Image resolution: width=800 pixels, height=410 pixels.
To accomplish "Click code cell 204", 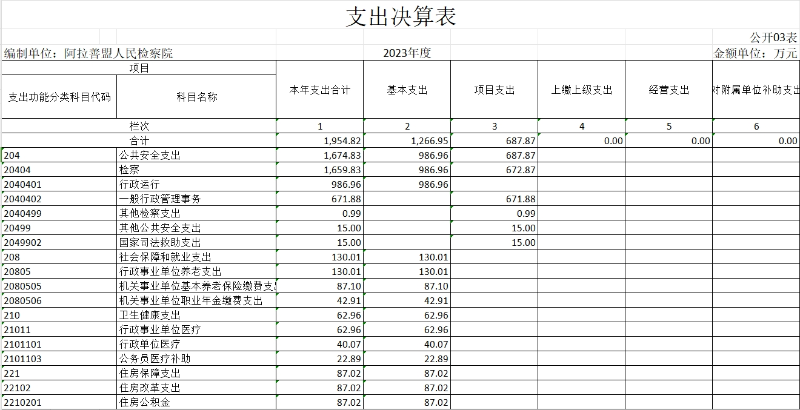I will coord(59,155).
